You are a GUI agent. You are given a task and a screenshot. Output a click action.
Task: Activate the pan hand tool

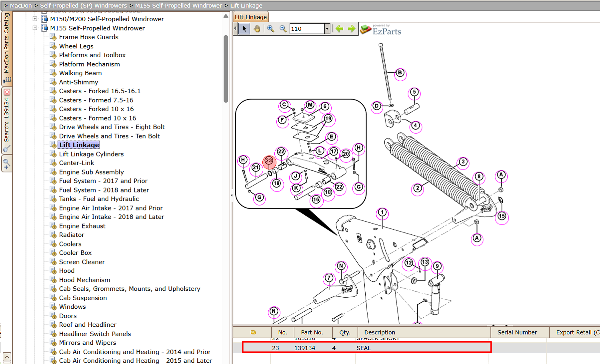tap(257, 29)
